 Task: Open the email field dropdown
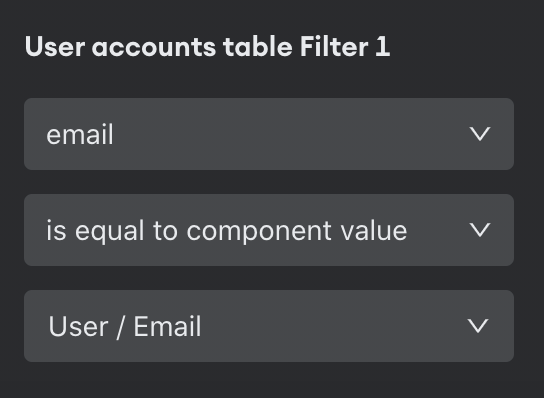click(x=269, y=134)
